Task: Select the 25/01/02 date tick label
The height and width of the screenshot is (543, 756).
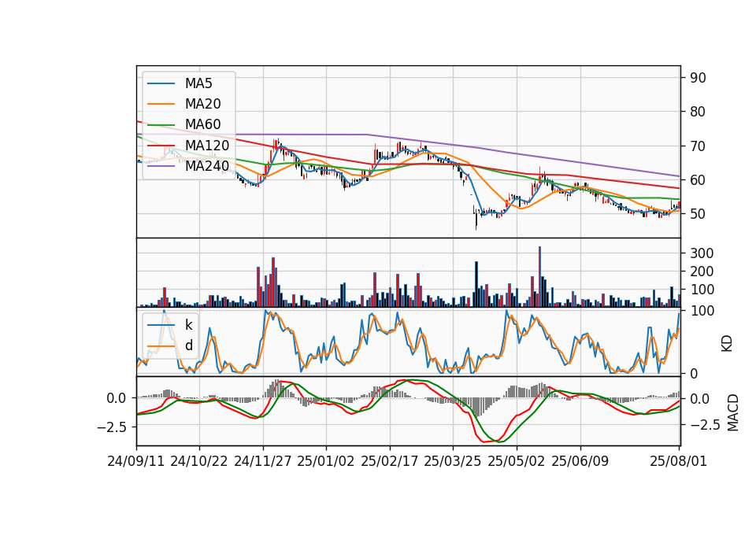Action: [325, 461]
